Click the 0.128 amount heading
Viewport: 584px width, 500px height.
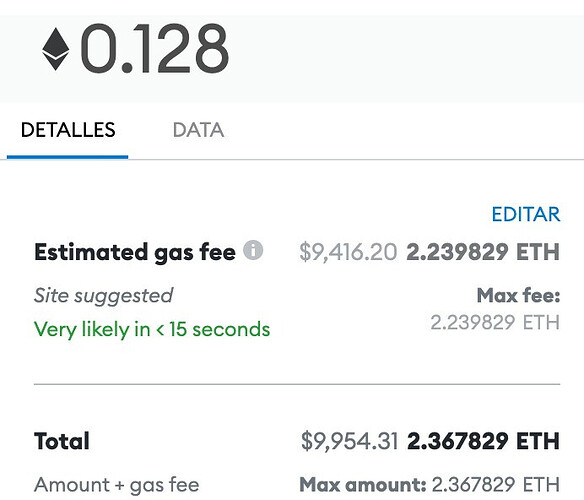point(155,48)
